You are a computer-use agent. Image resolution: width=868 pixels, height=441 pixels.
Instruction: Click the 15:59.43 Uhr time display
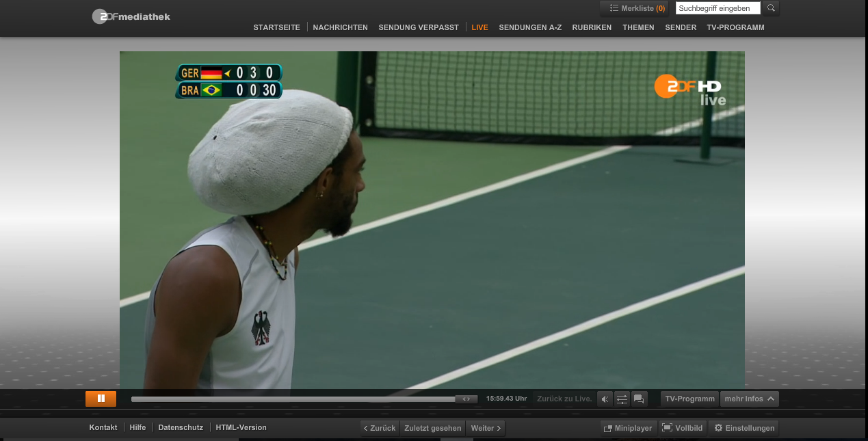[506, 399]
